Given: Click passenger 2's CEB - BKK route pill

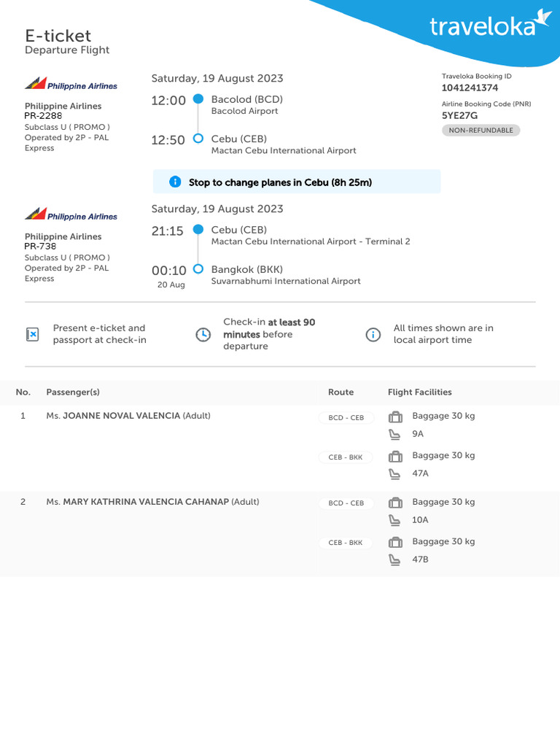Looking at the screenshot, I should pos(346,543).
